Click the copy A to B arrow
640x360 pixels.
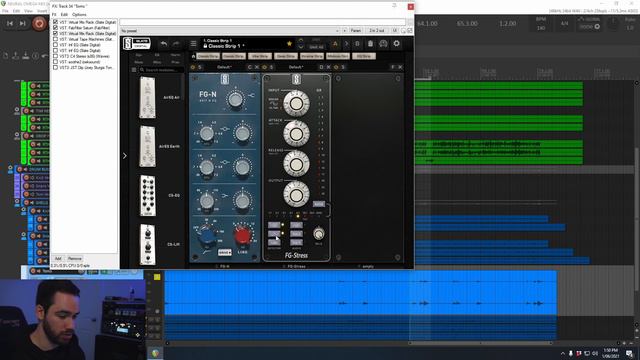point(347,44)
